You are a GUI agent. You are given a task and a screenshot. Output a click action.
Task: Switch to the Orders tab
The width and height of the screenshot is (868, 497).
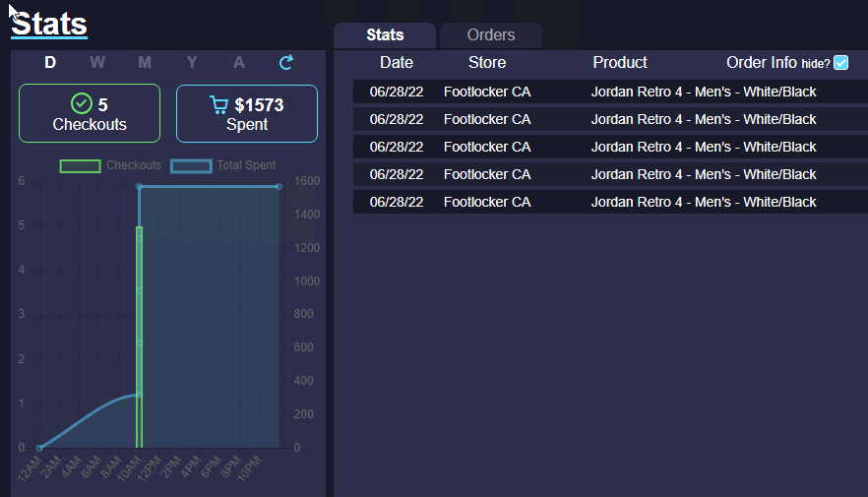click(x=491, y=35)
